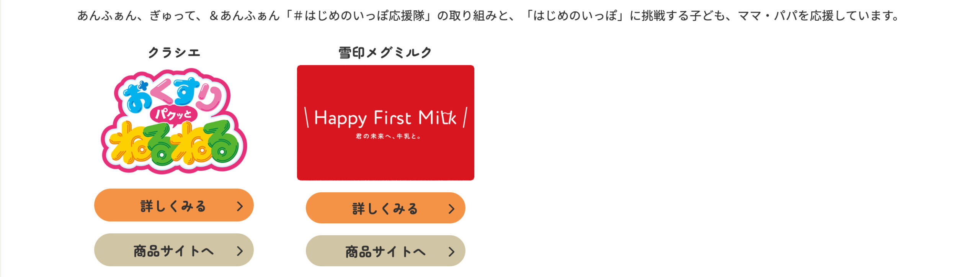
Task: Click the arrow icon on 雪印メグミルク's 商品サイトへ button
Action: [x=451, y=252]
